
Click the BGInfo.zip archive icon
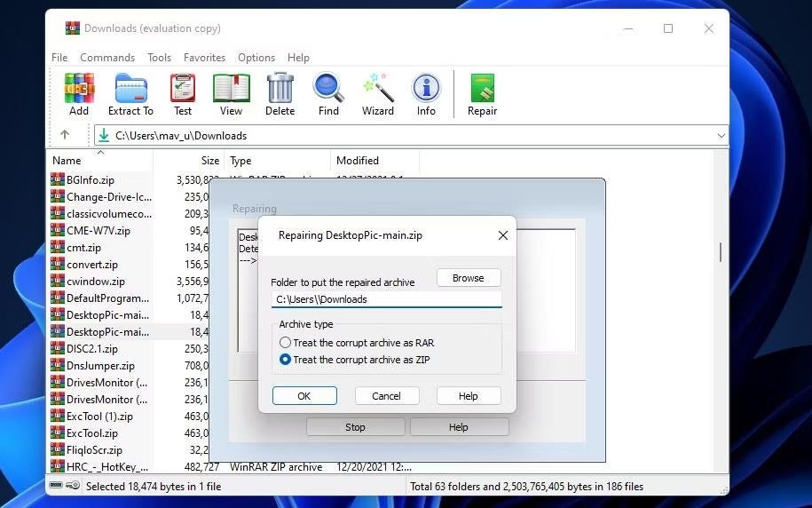[x=58, y=180]
